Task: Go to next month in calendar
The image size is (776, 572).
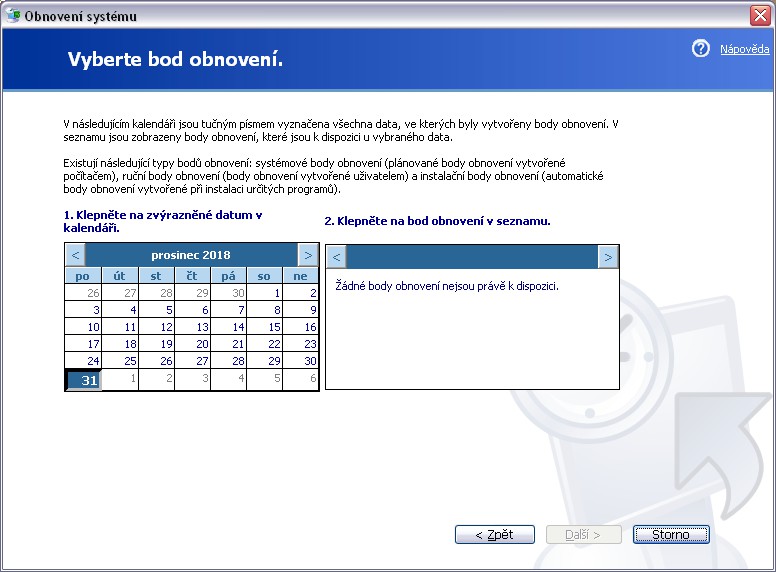Action: point(308,255)
